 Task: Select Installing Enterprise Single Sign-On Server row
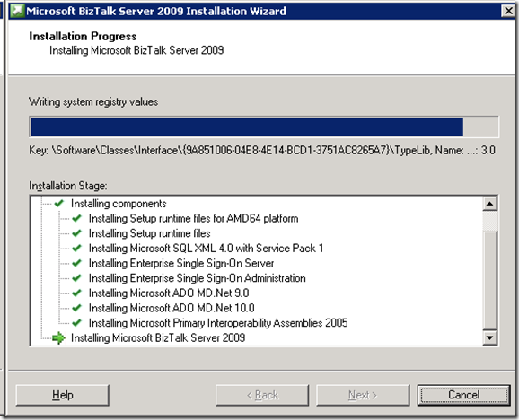[181, 263]
